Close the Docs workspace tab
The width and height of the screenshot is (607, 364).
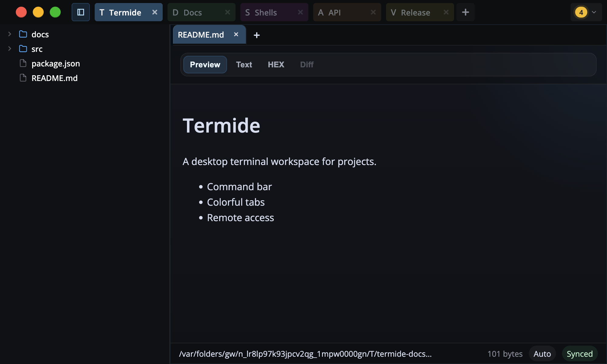(228, 12)
